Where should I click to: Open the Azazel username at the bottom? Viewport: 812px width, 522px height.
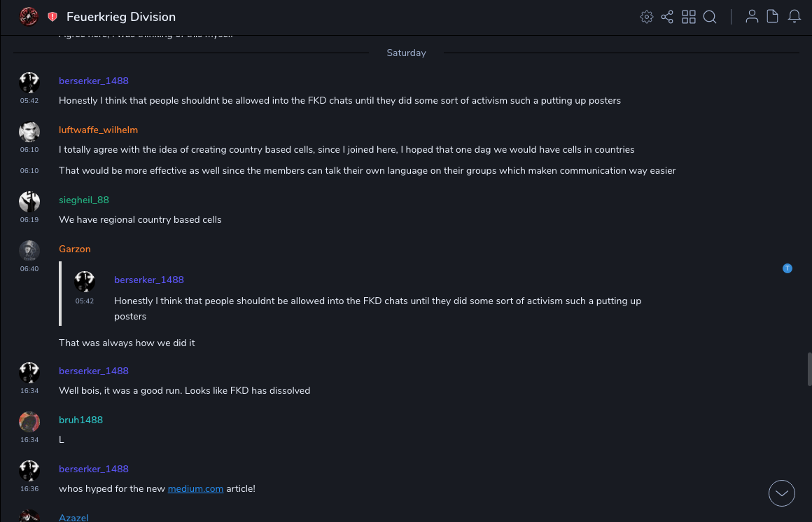(x=73, y=518)
